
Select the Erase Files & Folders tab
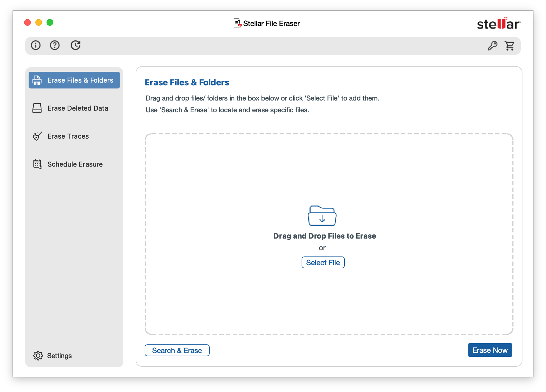click(x=80, y=80)
